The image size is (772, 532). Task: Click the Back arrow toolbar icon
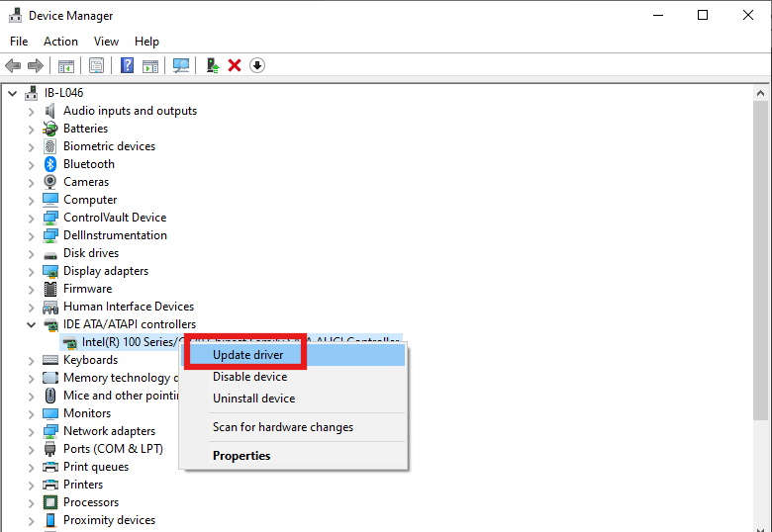(13, 65)
